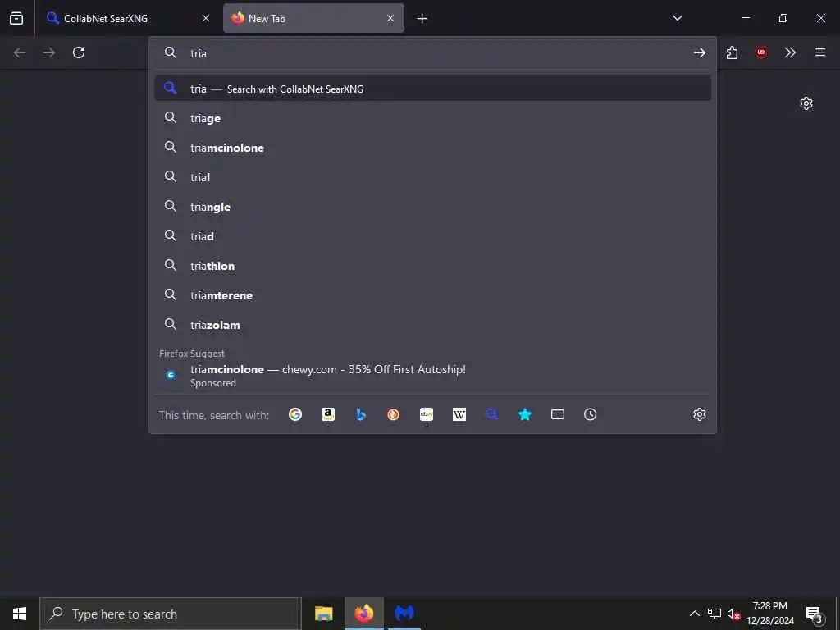Close the CollabNet SearXNG tab

(x=206, y=18)
